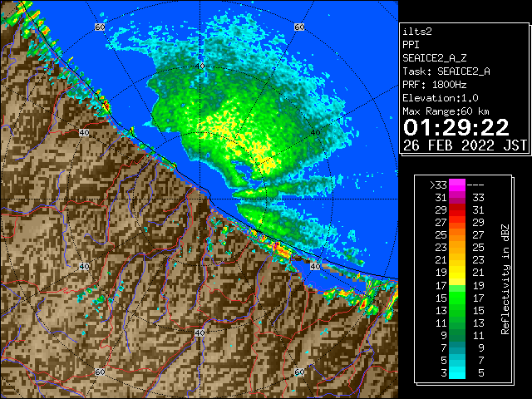
Task: Click the '>33' legend label
Action: click(x=438, y=185)
